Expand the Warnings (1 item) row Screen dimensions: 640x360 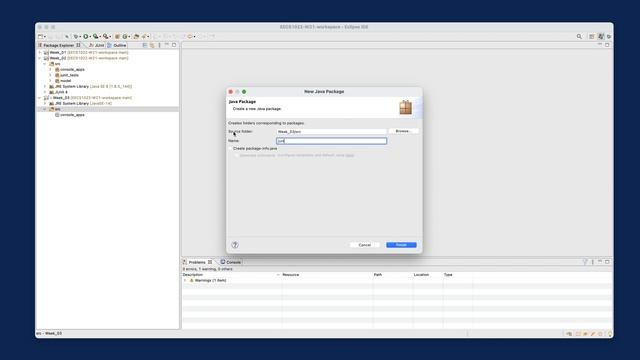click(x=185, y=280)
